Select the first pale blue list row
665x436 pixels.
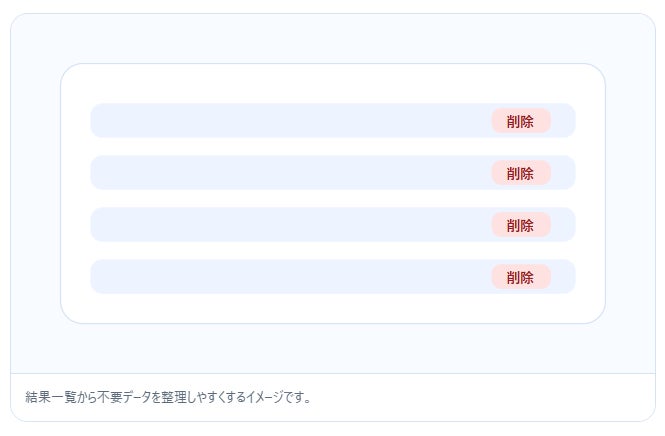tap(290, 121)
